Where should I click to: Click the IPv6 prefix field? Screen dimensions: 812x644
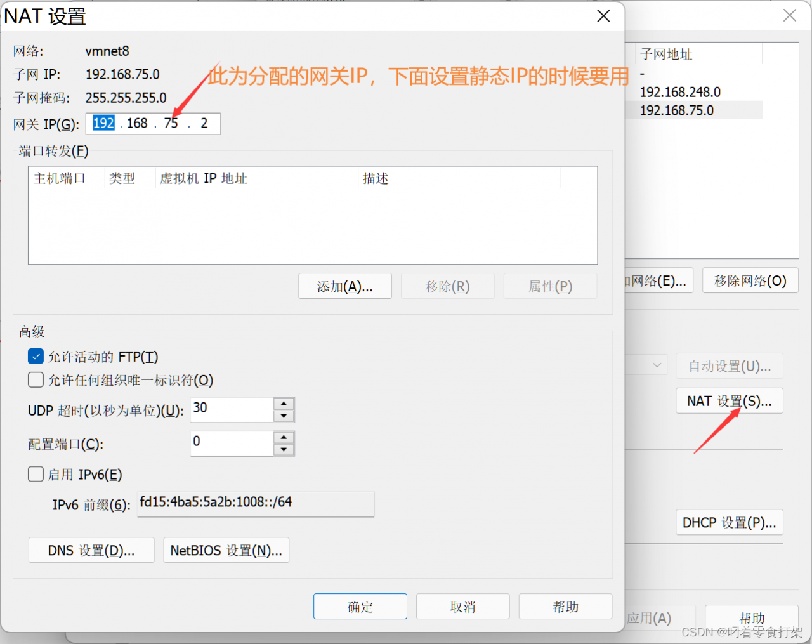point(256,504)
